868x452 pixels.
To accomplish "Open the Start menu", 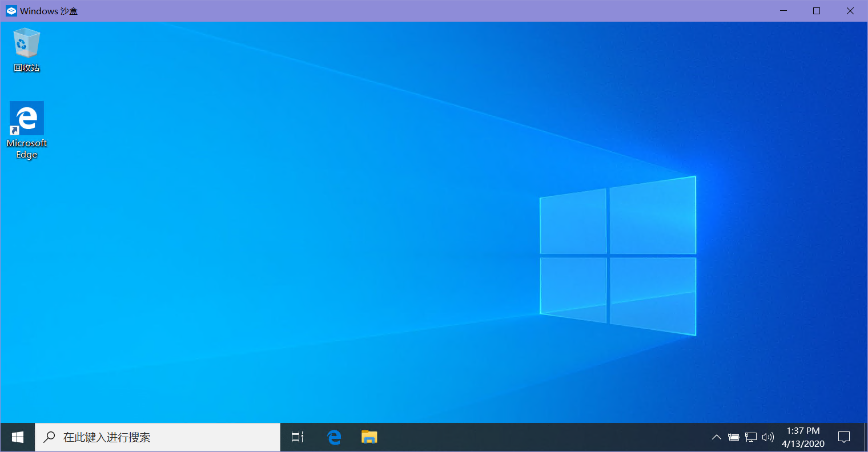I will point(18,437).
